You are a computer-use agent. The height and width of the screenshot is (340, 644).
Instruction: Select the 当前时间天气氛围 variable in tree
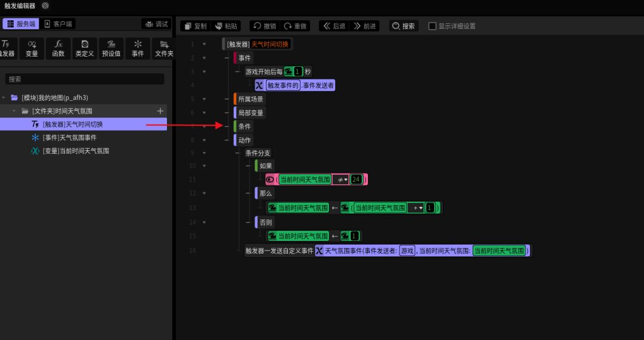click(x=76, y=151)
